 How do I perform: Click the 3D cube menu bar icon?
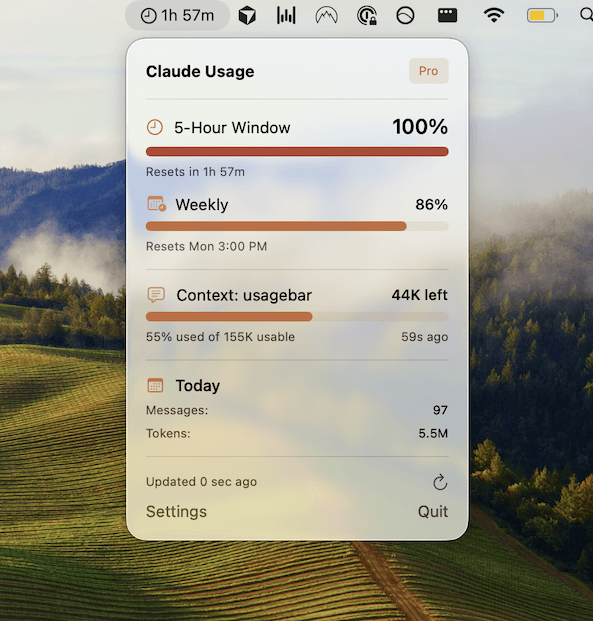pyautogui.click(x=247, y=16)
